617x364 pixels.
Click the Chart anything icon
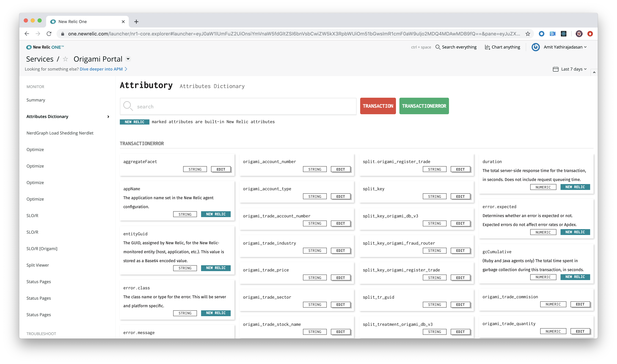[x=487, y=47]
